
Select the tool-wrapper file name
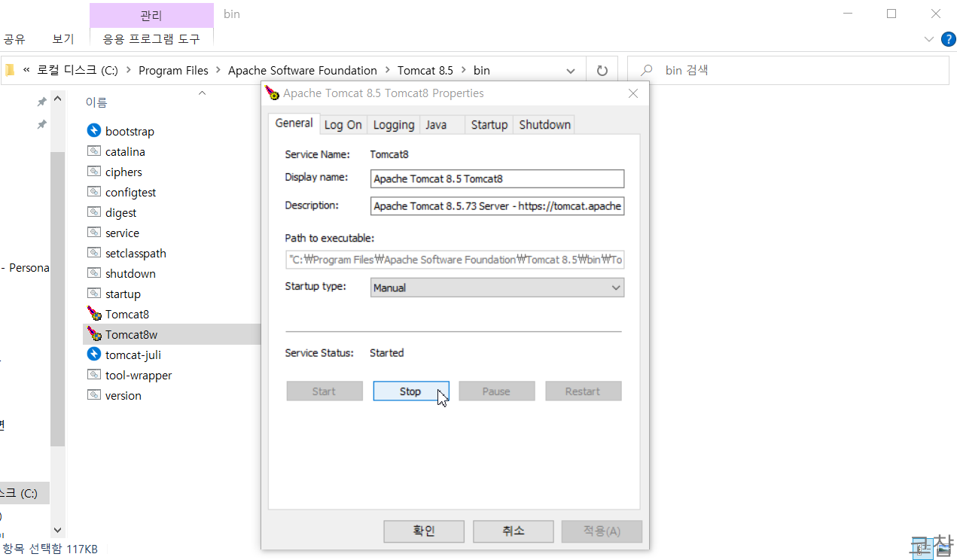point(139,375)
